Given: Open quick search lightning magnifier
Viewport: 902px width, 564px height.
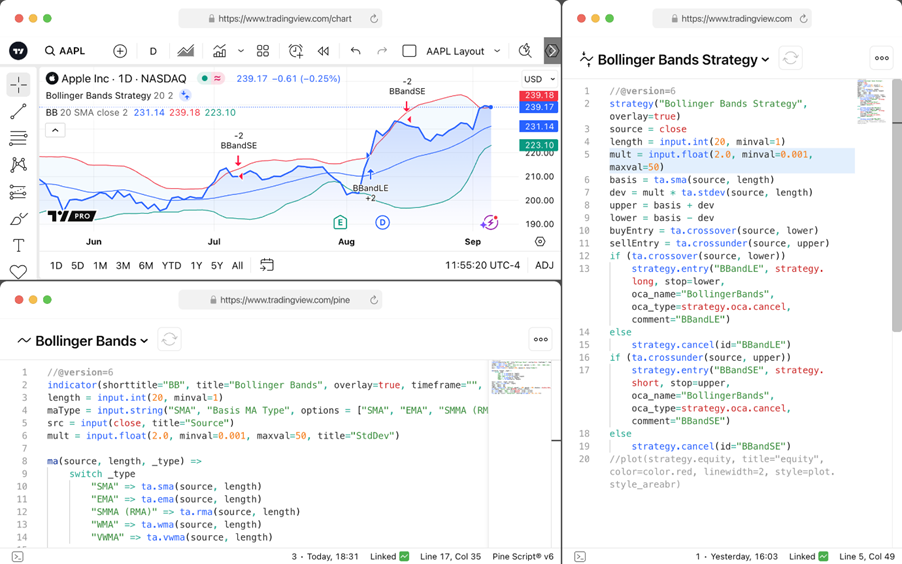Looking at the screenshot, I should pos(525,51).
